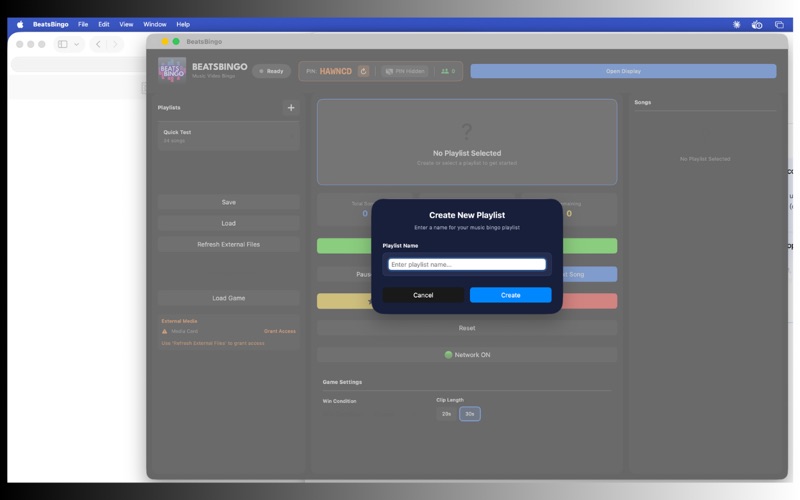Open the View menu

[x=126, y=24]
